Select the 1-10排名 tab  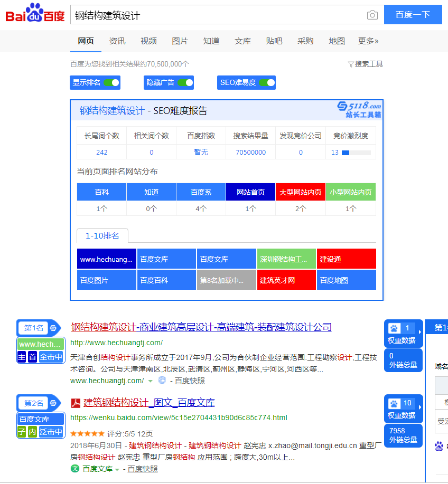click(x=102, y=236)
